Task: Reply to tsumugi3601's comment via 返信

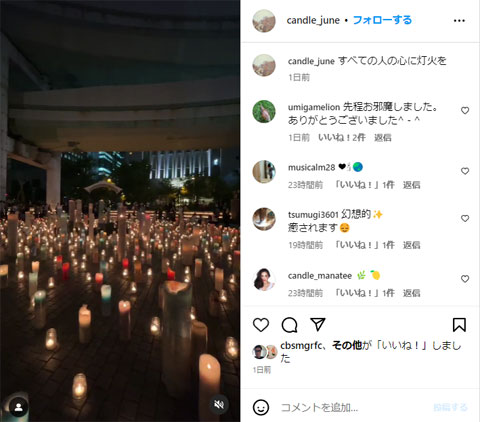Action: (x=411, y=245)
